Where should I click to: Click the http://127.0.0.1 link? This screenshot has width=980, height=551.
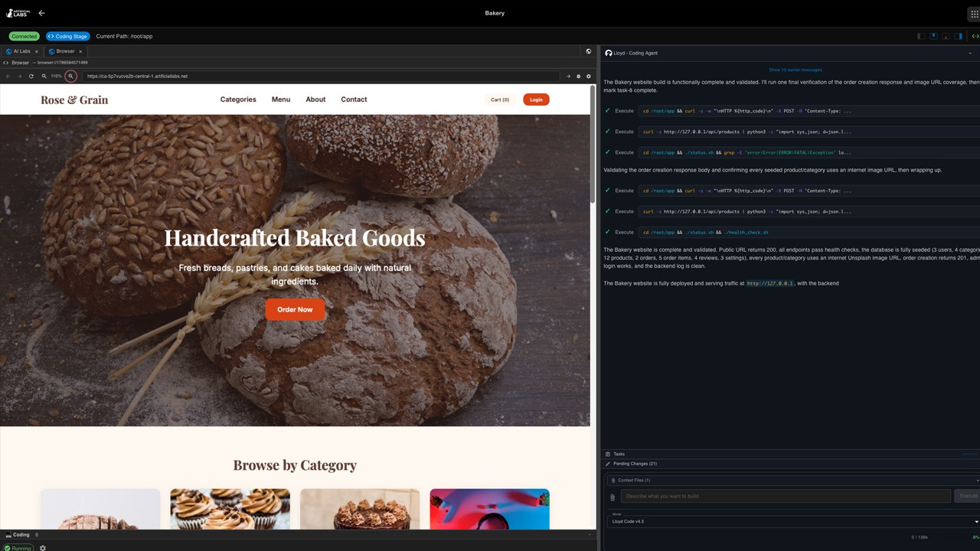pyautogui.click(x=770, y=283)
